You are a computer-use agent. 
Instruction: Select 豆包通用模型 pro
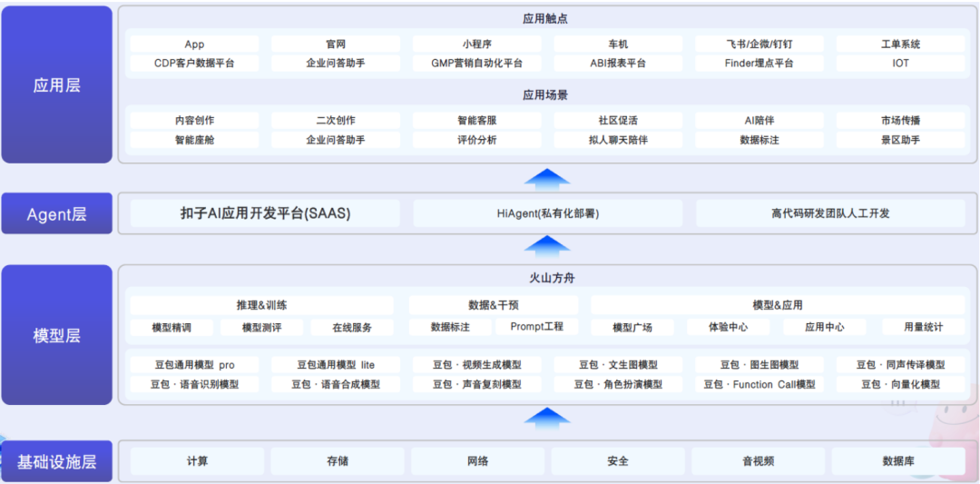tap(194, 364)
